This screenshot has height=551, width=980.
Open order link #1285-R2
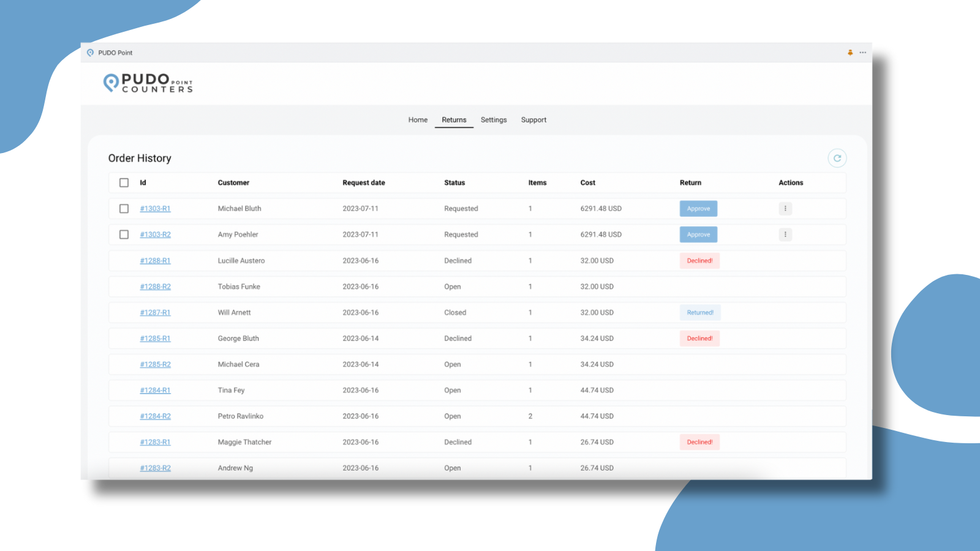click(x=155, y=364)
